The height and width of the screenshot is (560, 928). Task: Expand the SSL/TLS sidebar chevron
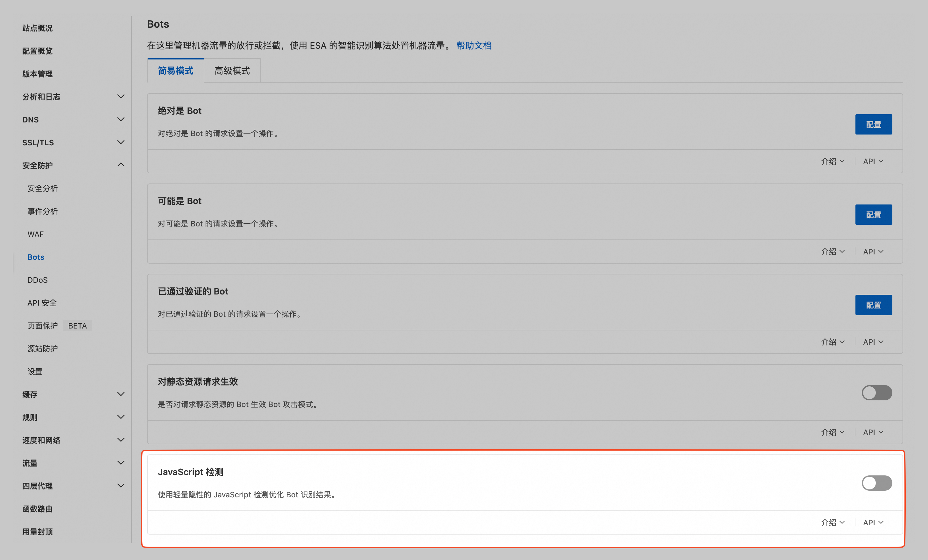[121, 142]
